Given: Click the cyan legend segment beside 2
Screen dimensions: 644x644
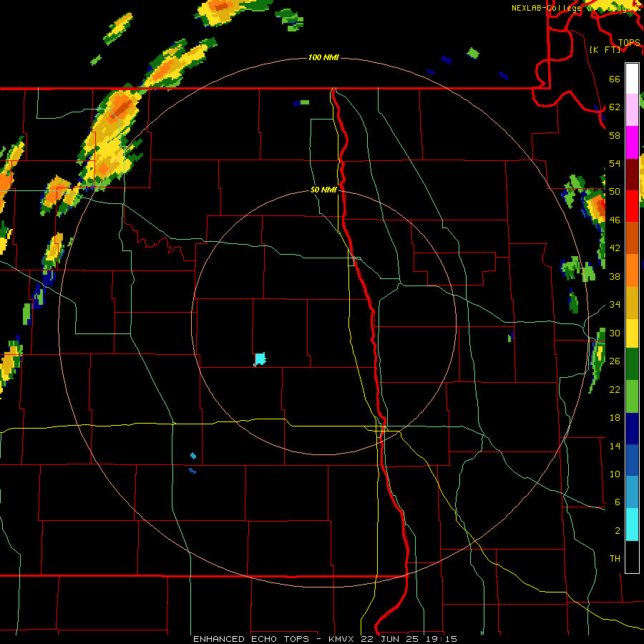Looking at the screenshot, I should [x=632, y=525].
